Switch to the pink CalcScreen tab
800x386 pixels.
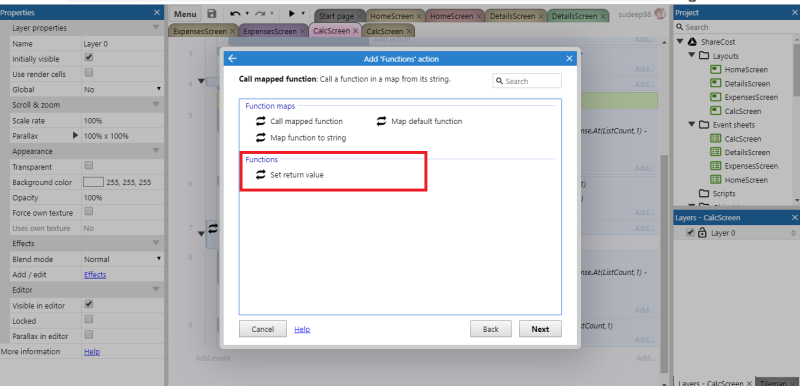coord(335,31)
